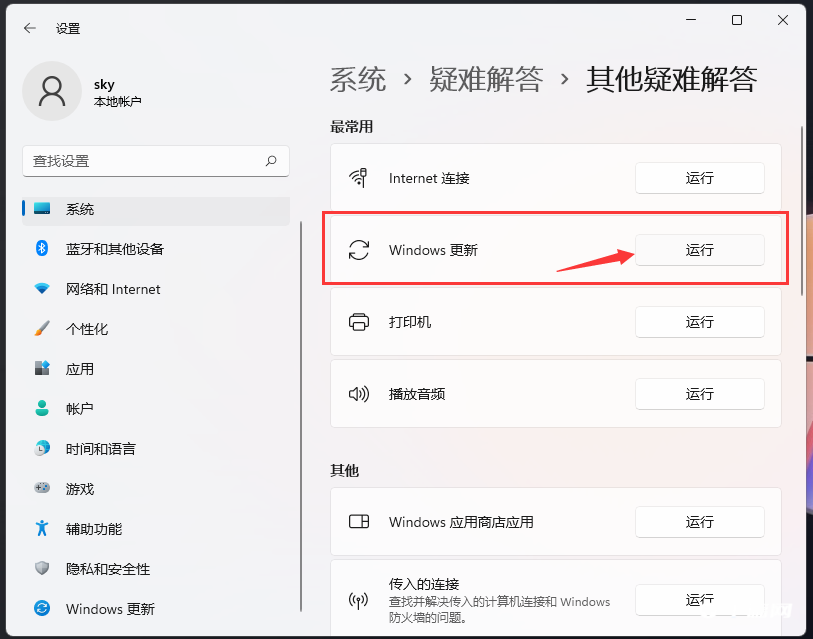Select the Wi-Fi icon beside Internet 连接
813x639 pixels.
[x=359, y=178]
